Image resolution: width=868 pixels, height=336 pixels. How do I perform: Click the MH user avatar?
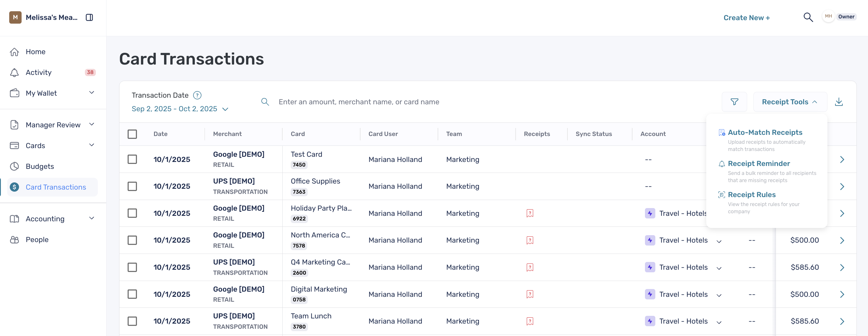coord(828,16)
